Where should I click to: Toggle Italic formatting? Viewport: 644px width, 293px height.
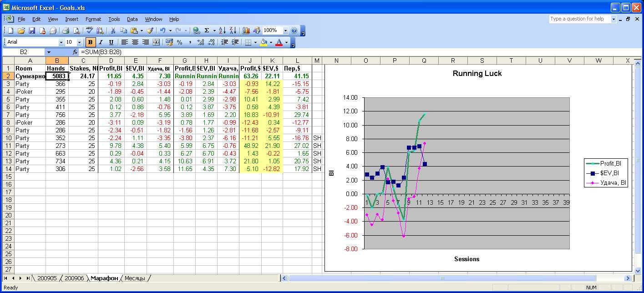click(x=101, y=42)
